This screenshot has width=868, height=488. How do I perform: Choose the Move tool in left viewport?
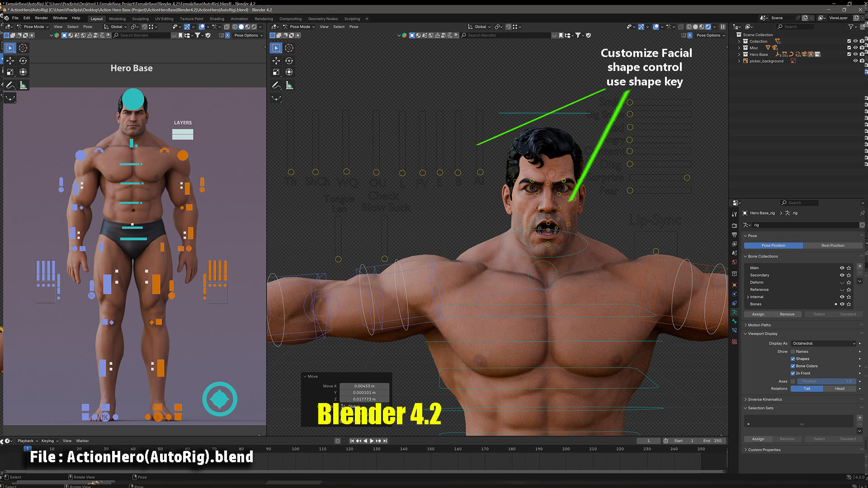pos(10,61)
